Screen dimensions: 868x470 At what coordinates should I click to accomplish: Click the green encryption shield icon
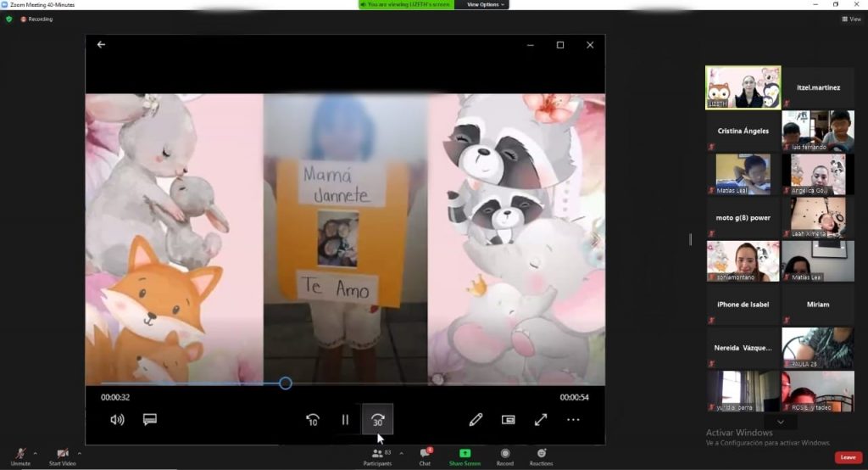pyautogui.click(x=8, y=19)
